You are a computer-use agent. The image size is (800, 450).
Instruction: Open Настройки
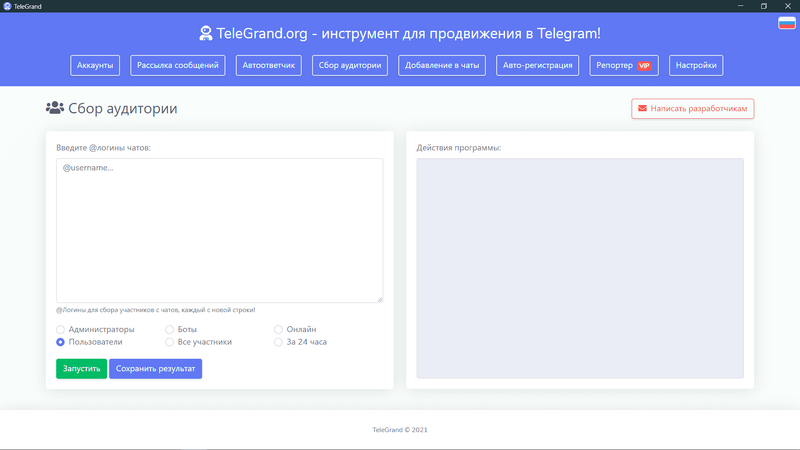pyautogui.click(x=696, y=65)
